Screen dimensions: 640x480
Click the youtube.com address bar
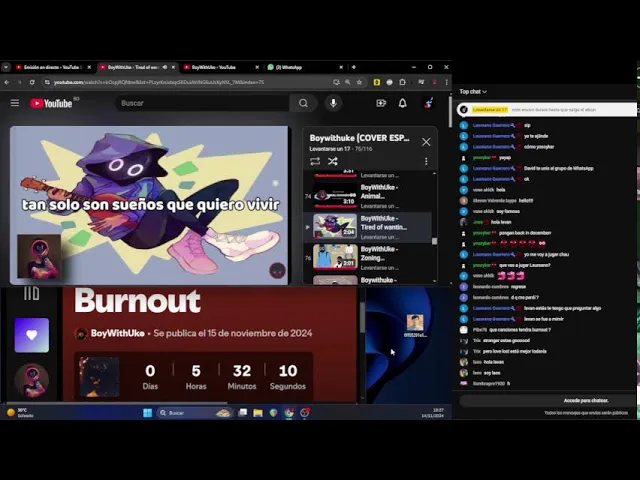pos(188,82)
